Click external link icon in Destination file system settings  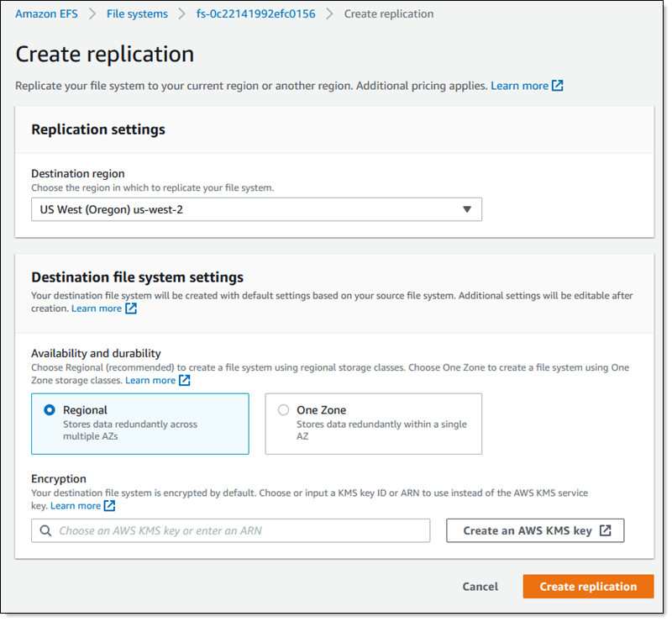pyautogui.click(x=131, y=308)
